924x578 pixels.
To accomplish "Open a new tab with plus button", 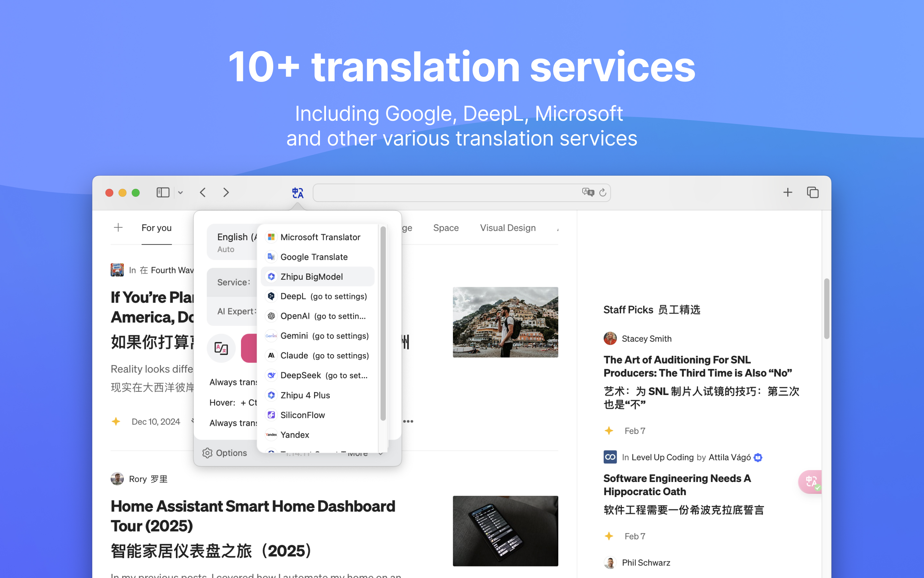I will 788,192.
